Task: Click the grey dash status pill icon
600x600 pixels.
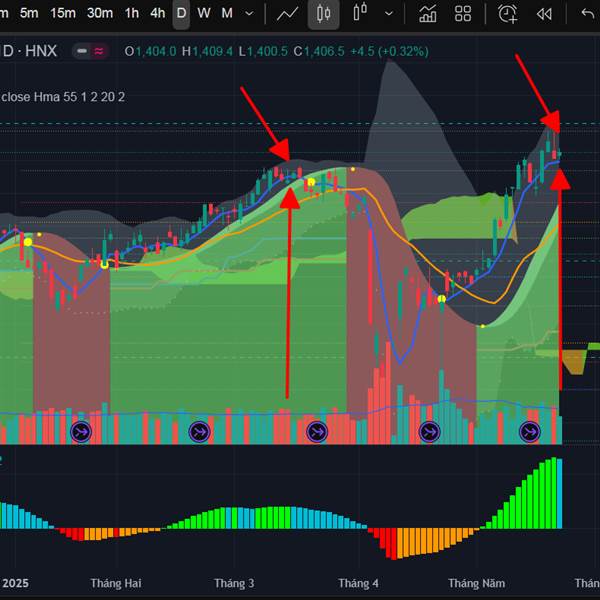Action: pos(82,51)
